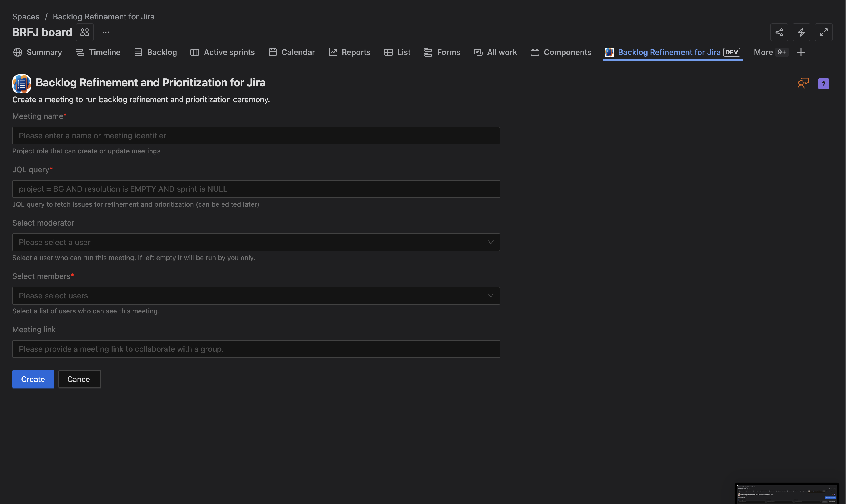Add a new tab with the plus icon

(800, 52)
